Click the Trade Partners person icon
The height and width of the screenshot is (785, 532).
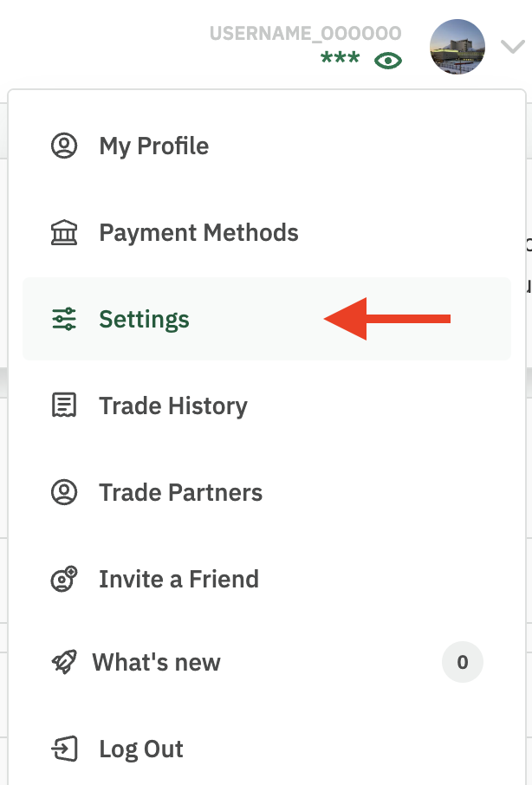pyautogui.click(x=64, y=492)
